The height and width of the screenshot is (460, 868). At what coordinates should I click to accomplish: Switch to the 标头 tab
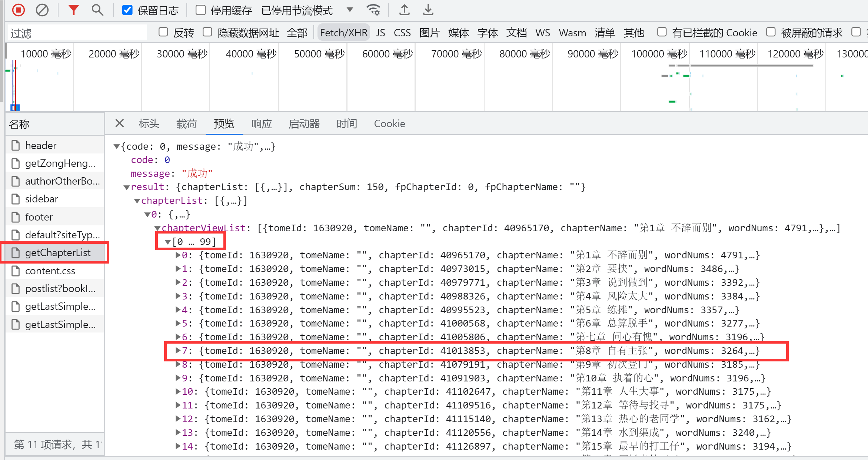[x=149, y=123]
